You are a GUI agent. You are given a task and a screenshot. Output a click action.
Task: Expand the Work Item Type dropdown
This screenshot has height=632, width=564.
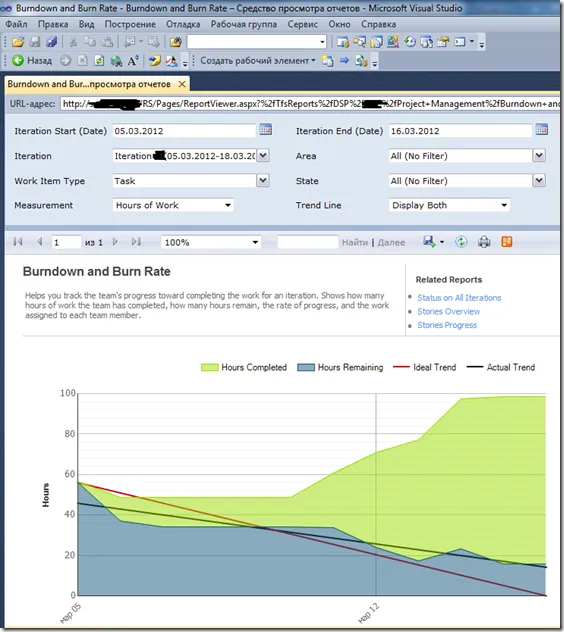[263, 181]
